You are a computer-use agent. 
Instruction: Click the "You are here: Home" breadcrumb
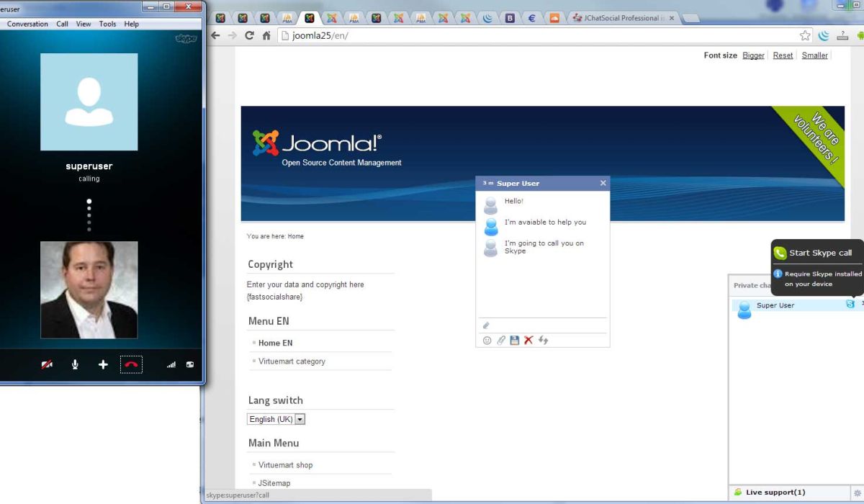(275, 236)
